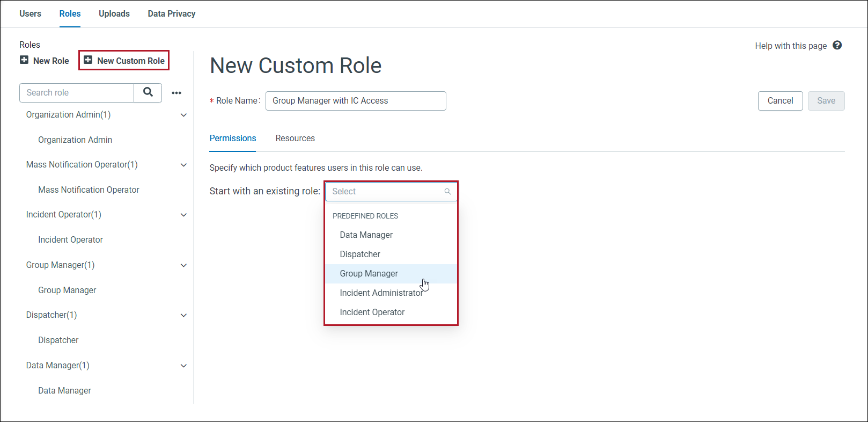Image resolution: width=868 pixels, height=422 pixels.
Task: Click the plus icon beside New Custom Role
Action: (88, 60)
